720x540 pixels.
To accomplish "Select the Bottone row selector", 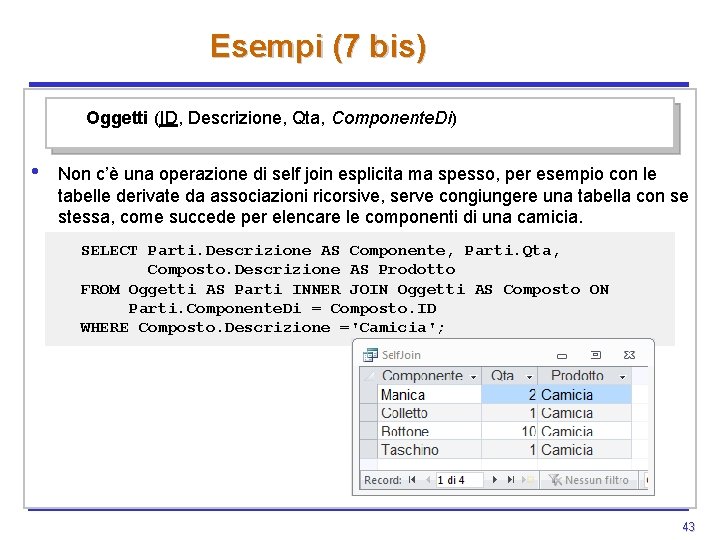I will coord(369,431).
